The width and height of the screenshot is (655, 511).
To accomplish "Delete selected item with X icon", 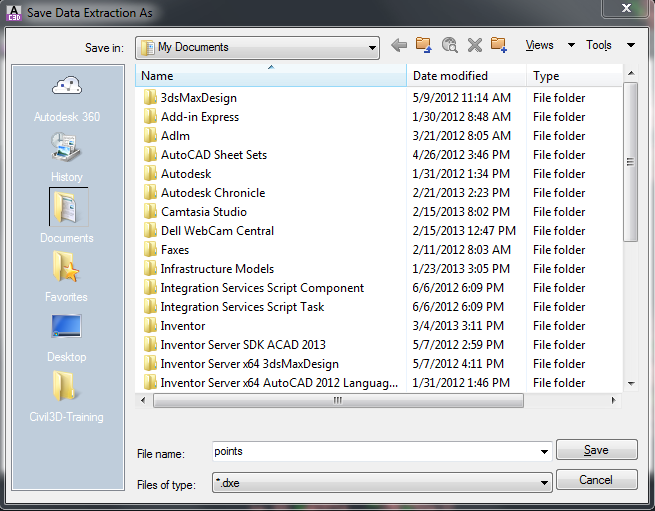I will (x=475, y=45).
